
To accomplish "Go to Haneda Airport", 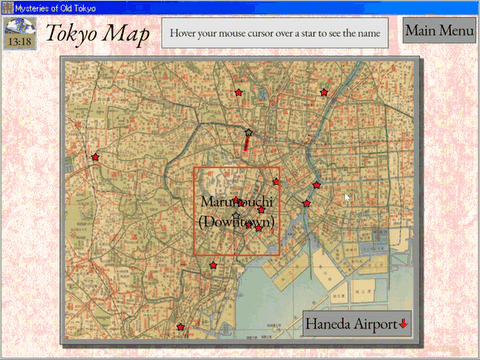I will (x=357, y=324).
